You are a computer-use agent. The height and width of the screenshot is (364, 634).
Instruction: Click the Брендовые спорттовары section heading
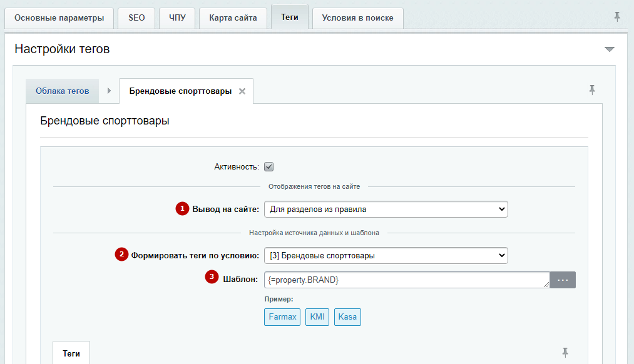[105, 121]
